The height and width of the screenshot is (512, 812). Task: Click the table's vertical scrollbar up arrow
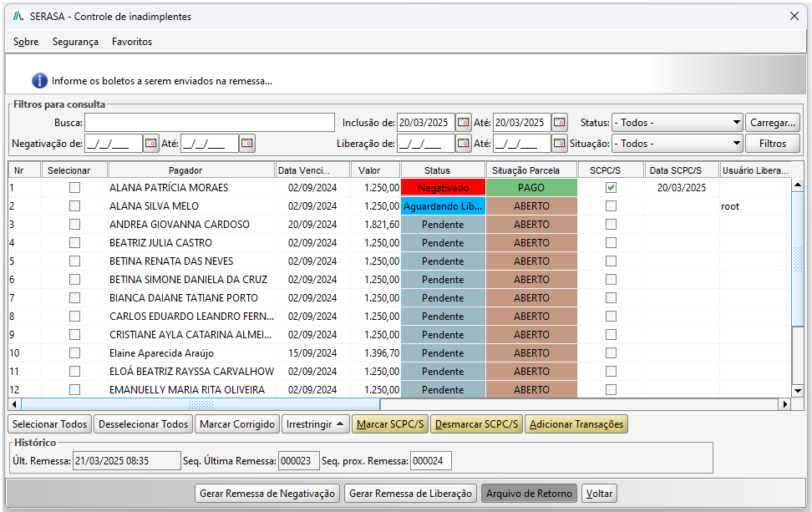[798, 185]
